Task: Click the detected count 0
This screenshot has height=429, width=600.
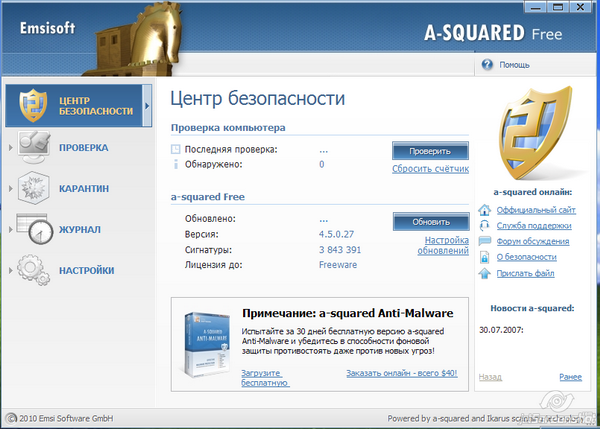Action: (322, 164)
